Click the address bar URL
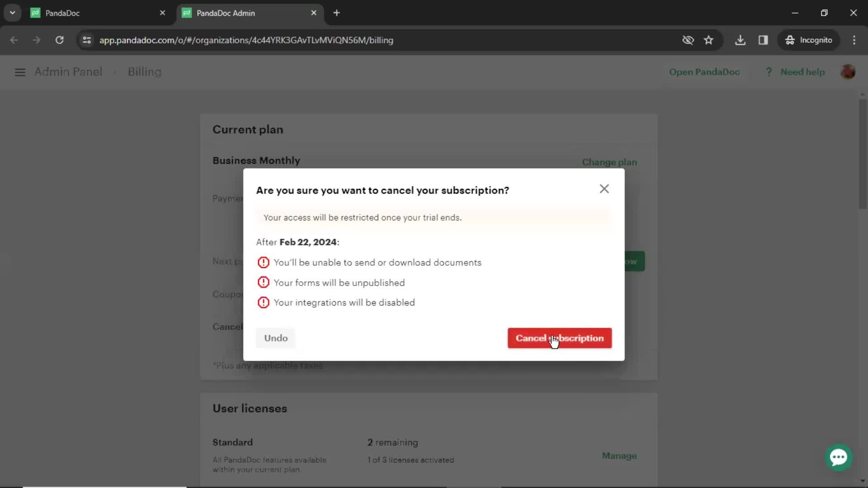868x488 pixels. [x=246, y=40]
